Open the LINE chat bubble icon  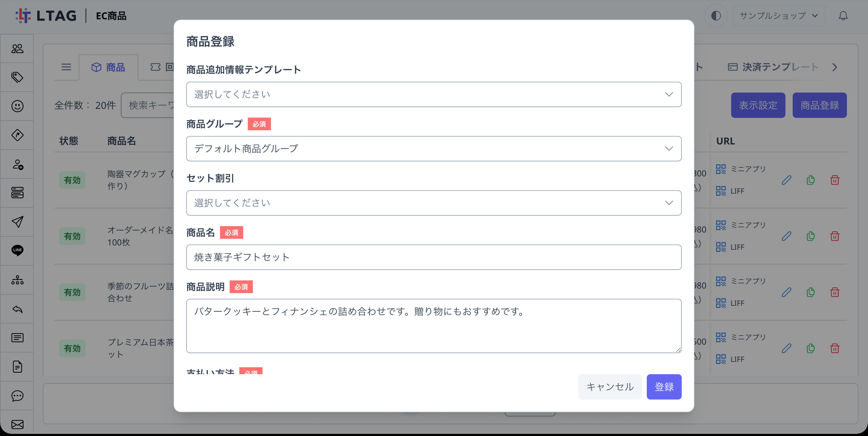17,251
